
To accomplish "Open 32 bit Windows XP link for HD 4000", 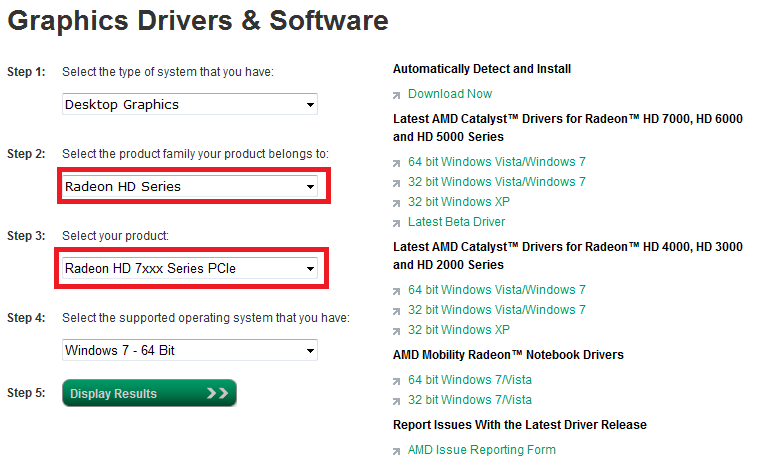I will click(x=458, y=330).
